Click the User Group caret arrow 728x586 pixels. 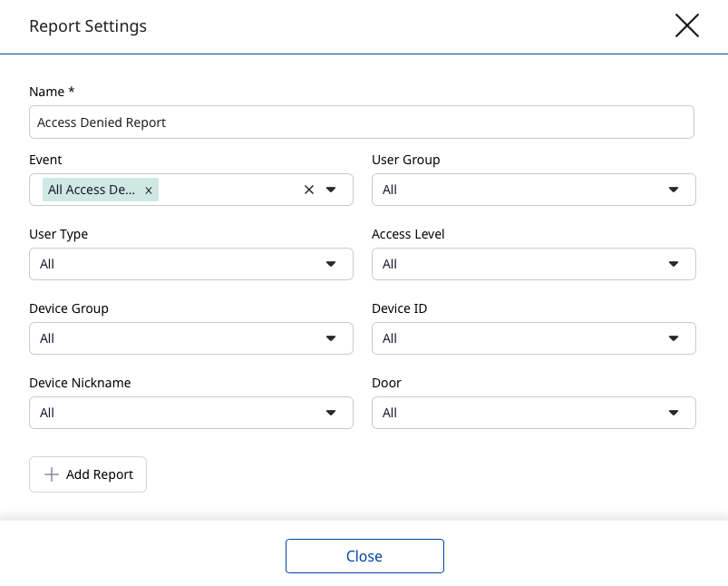[x=673, y=190]
